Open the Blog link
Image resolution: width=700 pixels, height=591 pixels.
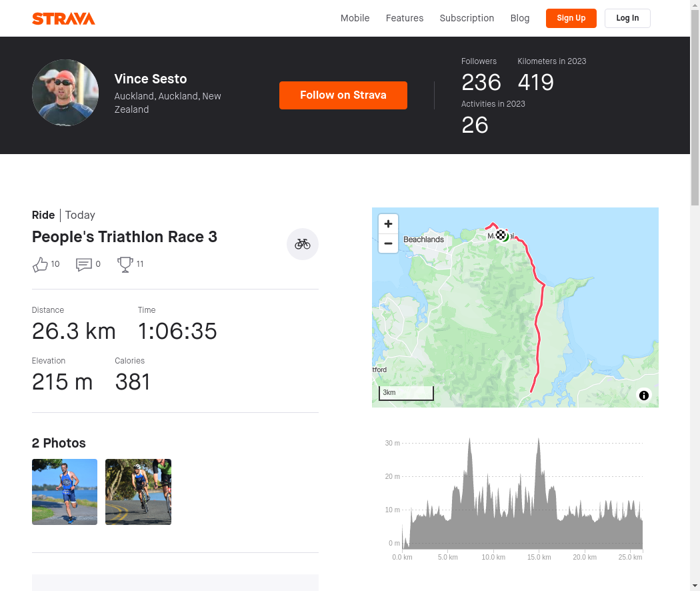tap(519, 18)
